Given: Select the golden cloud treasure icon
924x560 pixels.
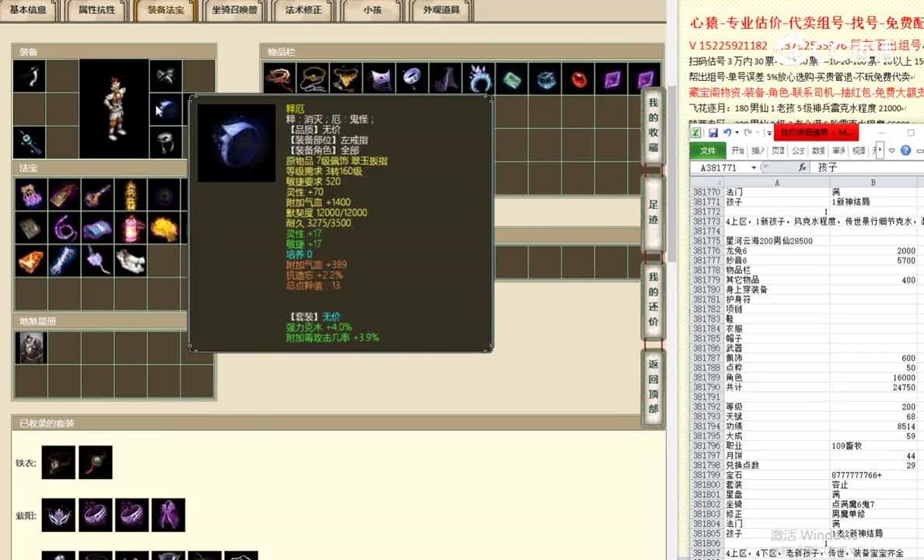Looking at the screenshot, I should 164,228.
